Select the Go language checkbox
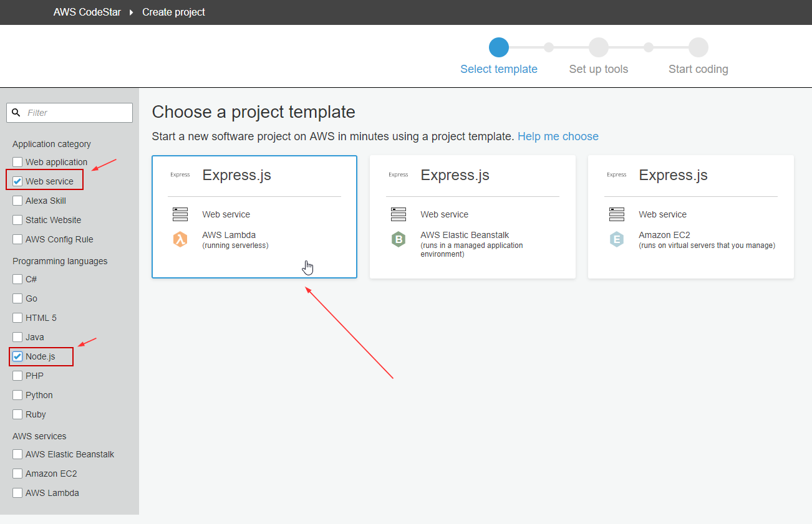This screenshot has height=524, width=812. pos(17,298)
